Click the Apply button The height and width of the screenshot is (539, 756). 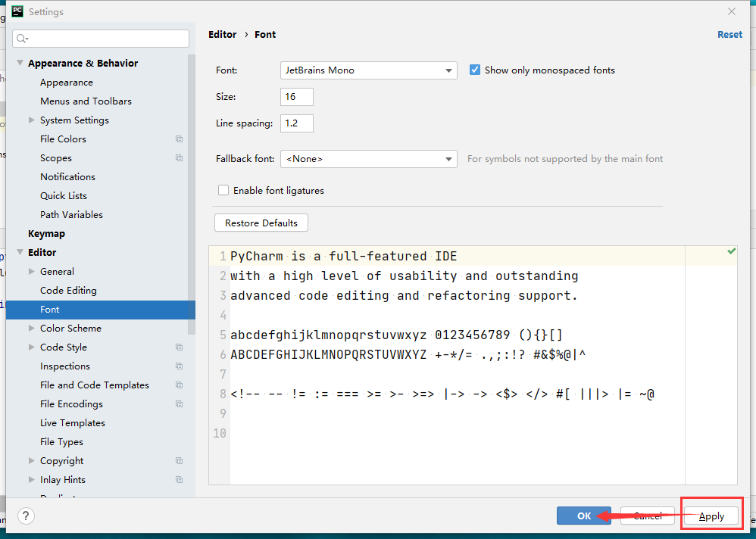[711, 516]
